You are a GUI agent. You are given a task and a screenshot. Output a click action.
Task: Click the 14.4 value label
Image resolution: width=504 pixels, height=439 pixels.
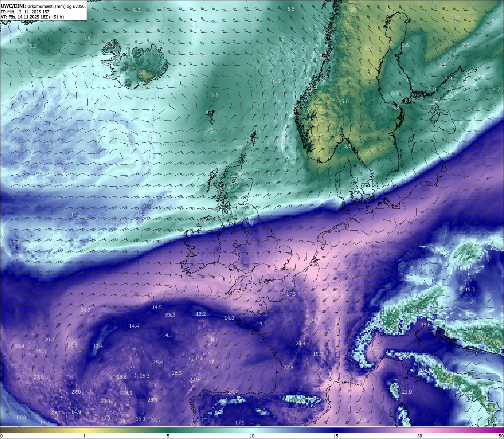(x=134, y=326)
